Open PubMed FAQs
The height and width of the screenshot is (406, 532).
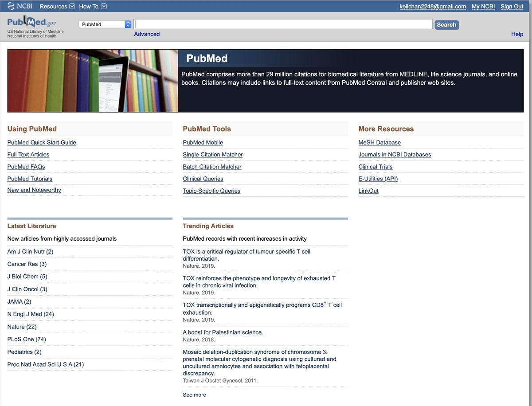coord(26,167)
